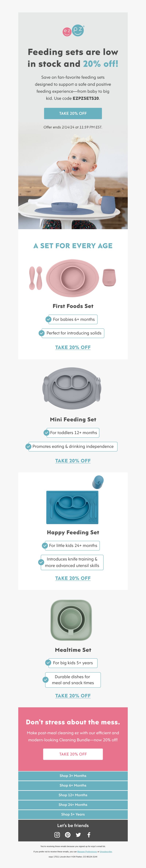The height and width of the screenshot is (868, 146).
Task: Click checkmark beside For babies 6+ months
Action: [x=48, y=319]
